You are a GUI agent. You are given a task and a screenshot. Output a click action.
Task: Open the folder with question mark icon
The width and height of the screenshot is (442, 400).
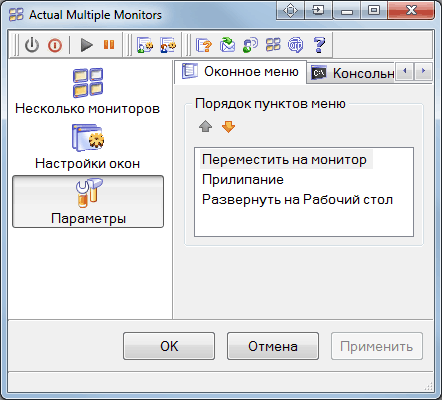click(204, 45)
